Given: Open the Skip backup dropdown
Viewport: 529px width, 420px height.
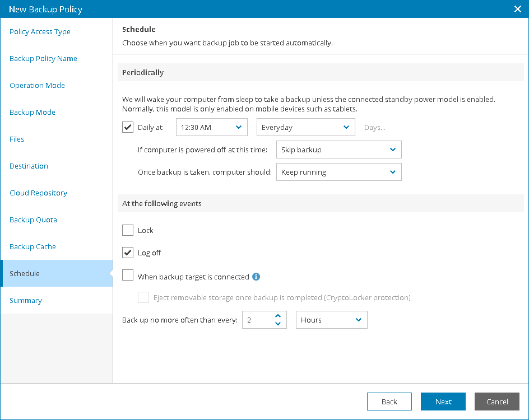Looking at the screenshot, I should (338, 150).
